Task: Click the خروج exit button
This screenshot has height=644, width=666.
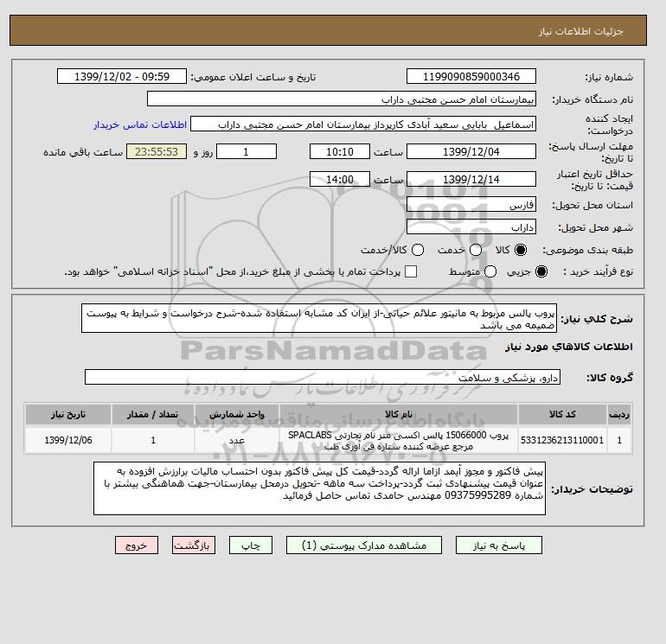Action: coord(137,545)
